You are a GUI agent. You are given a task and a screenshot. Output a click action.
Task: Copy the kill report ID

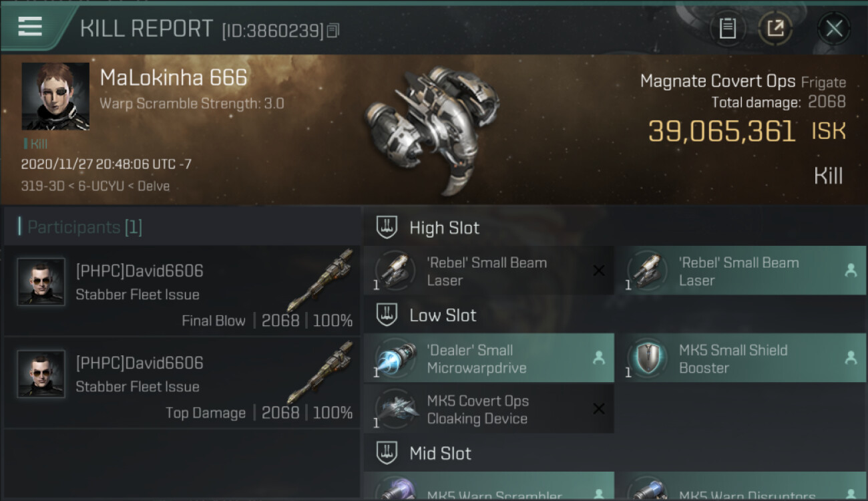(333, 30)
